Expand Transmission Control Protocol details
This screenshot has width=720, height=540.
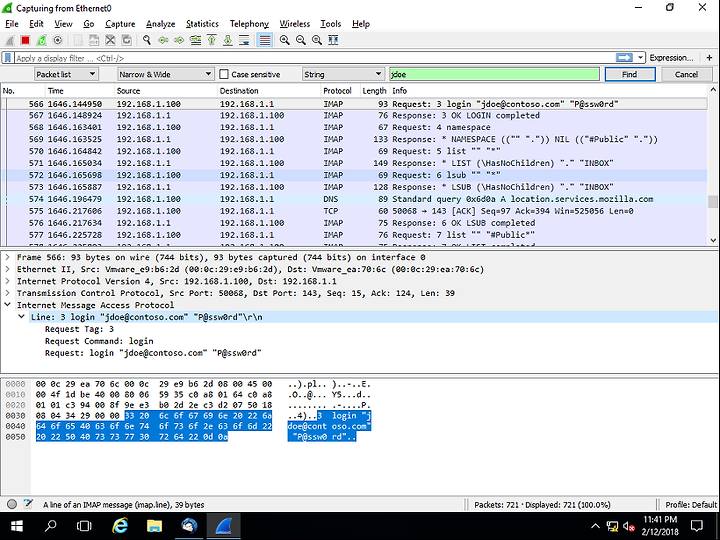(8, 293)
